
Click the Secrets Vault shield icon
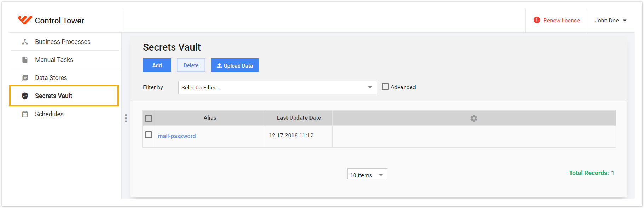tap(25, 96)
